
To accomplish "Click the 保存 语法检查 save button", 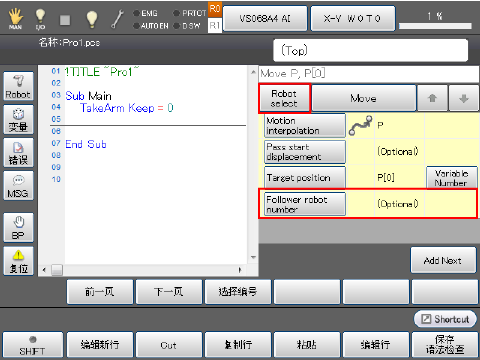I will click(445, 345).
